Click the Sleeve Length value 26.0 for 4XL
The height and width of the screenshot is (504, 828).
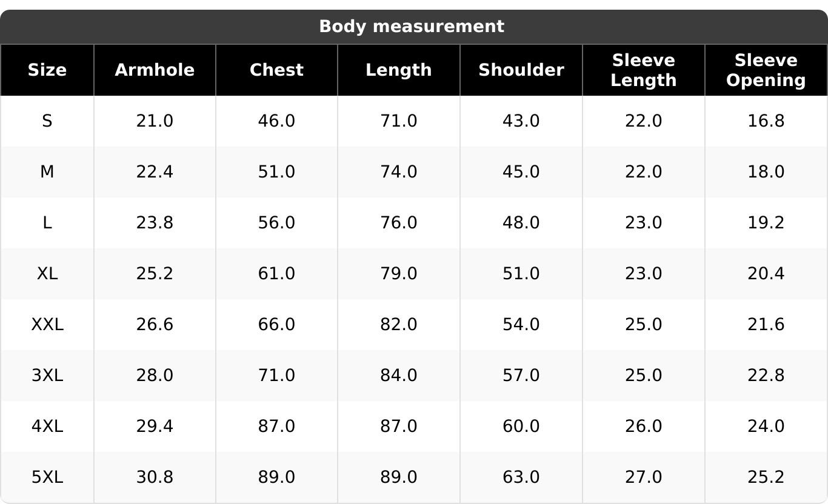coord(643,426)
